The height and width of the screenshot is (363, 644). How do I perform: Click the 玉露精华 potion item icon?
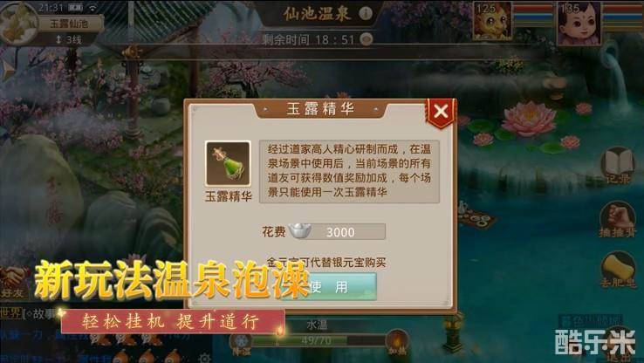(228, 163)
